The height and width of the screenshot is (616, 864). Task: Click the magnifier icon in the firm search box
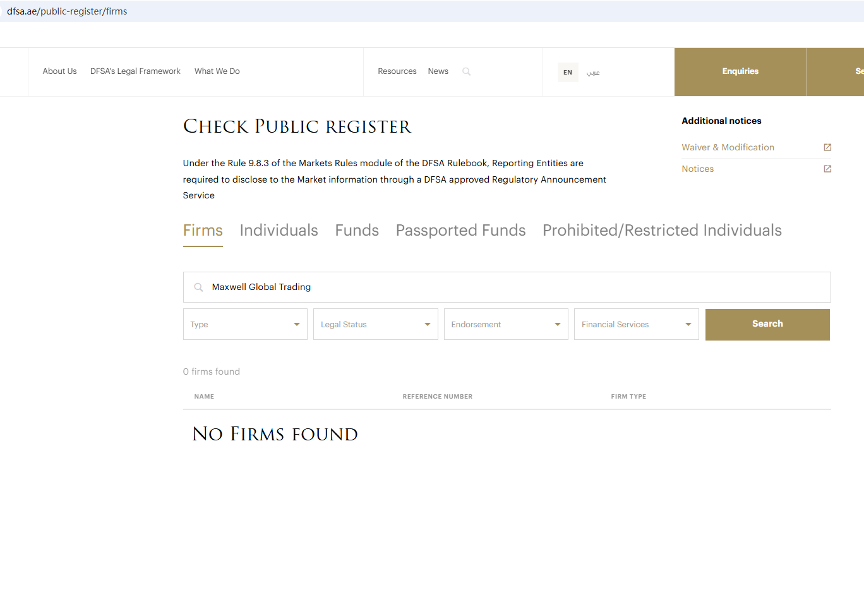click(198, 287)
